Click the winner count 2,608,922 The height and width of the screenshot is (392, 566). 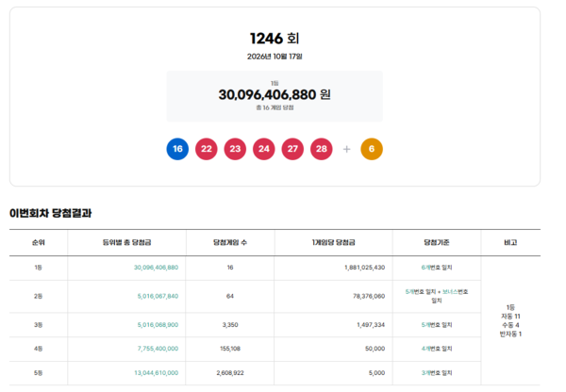[x=230, y=373]
